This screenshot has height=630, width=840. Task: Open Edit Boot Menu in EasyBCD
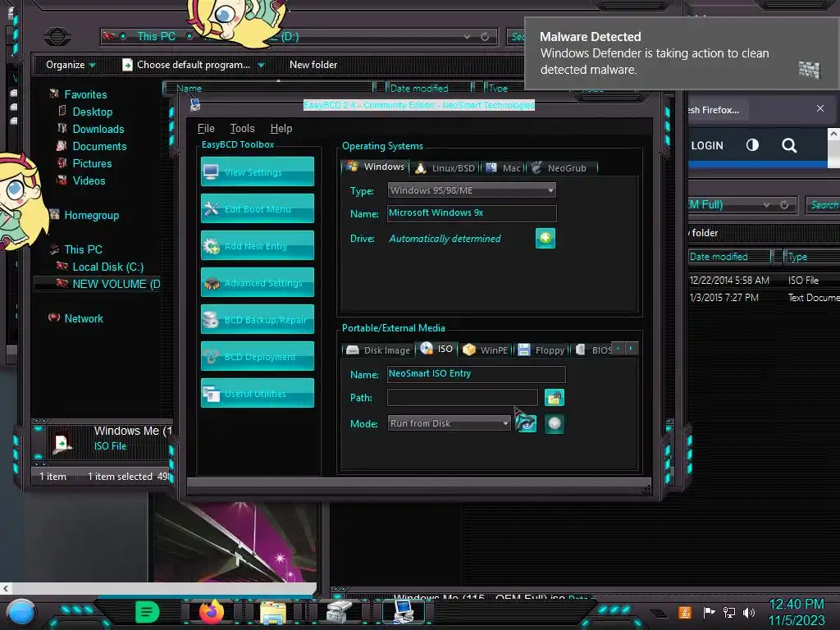point(257,209)
